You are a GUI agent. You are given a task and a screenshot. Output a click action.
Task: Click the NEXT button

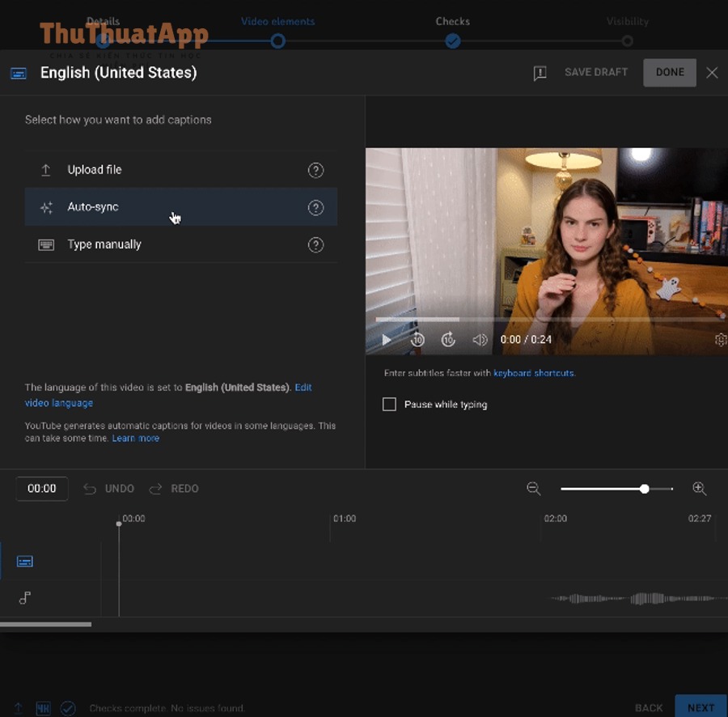[700, 706]
